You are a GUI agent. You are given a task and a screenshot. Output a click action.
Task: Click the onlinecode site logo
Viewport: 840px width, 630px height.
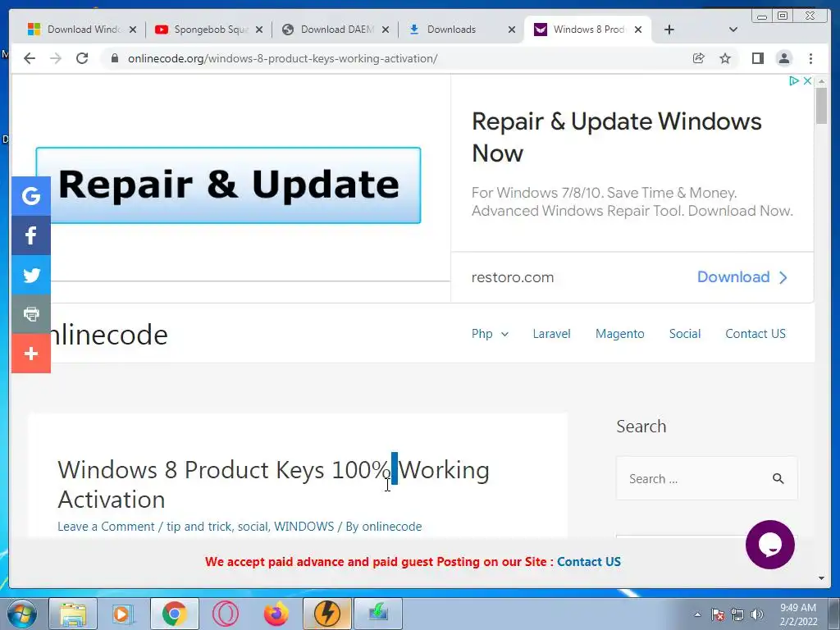pos(109,335)
